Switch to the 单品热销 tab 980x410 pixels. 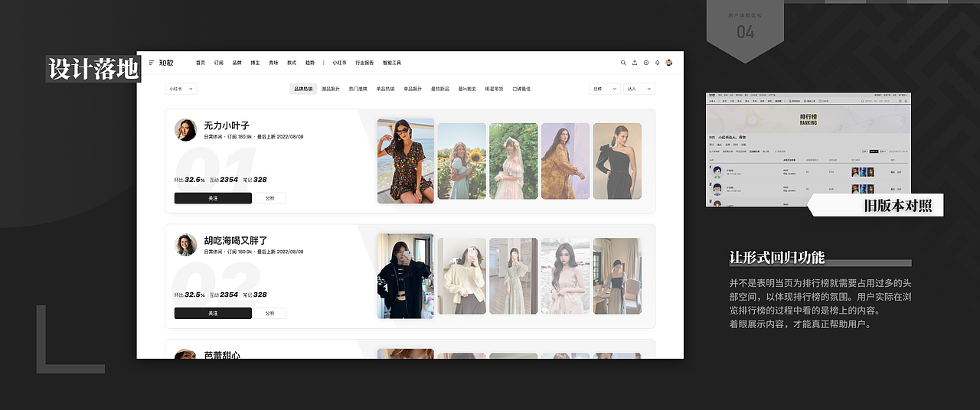pos(386,89)
